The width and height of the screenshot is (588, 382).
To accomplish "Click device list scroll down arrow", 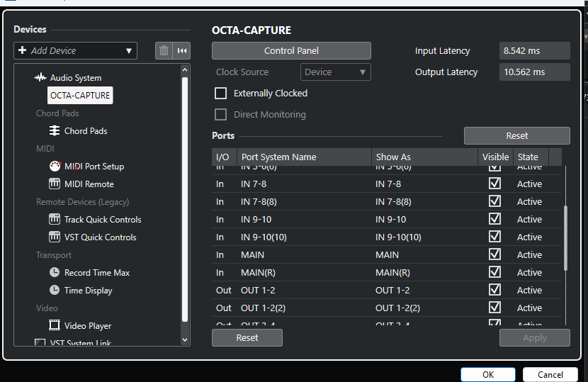I will 184,339.
